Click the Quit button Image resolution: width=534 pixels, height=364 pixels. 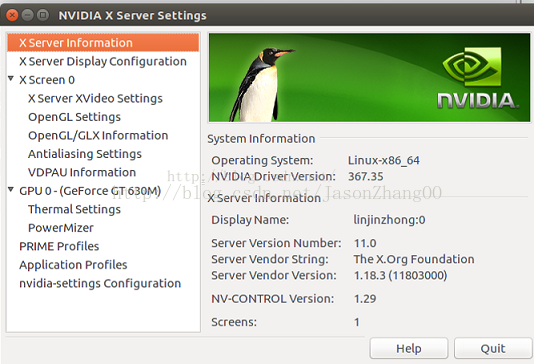click(x=493, y=348)
